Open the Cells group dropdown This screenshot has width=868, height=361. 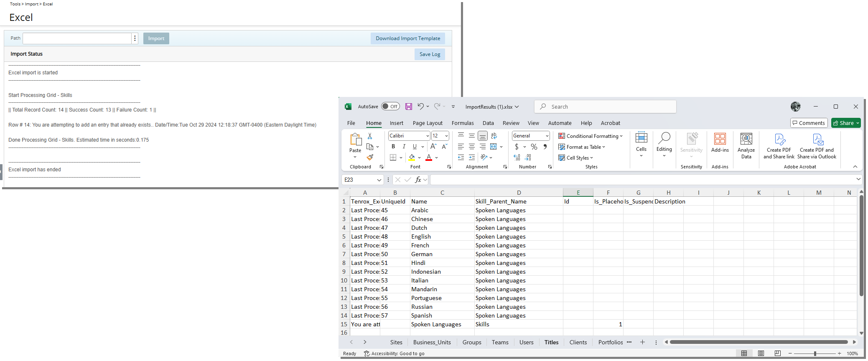641,145
